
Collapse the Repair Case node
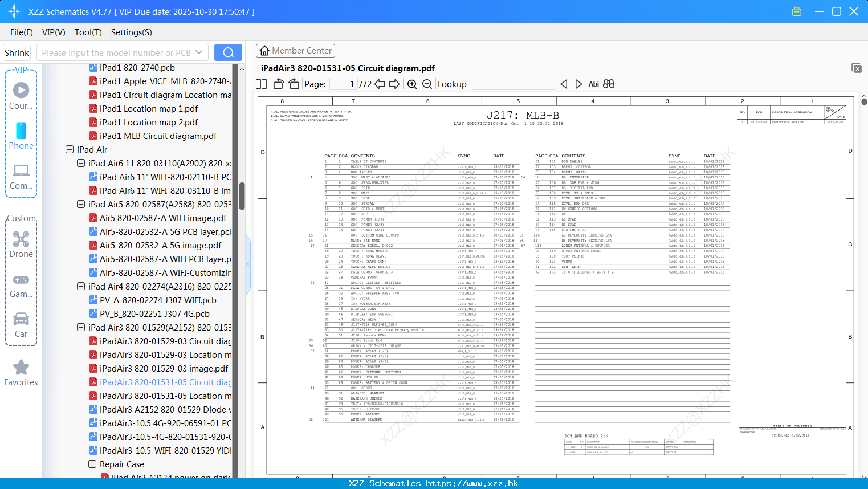pyautogui.click(x=92, y=464)
